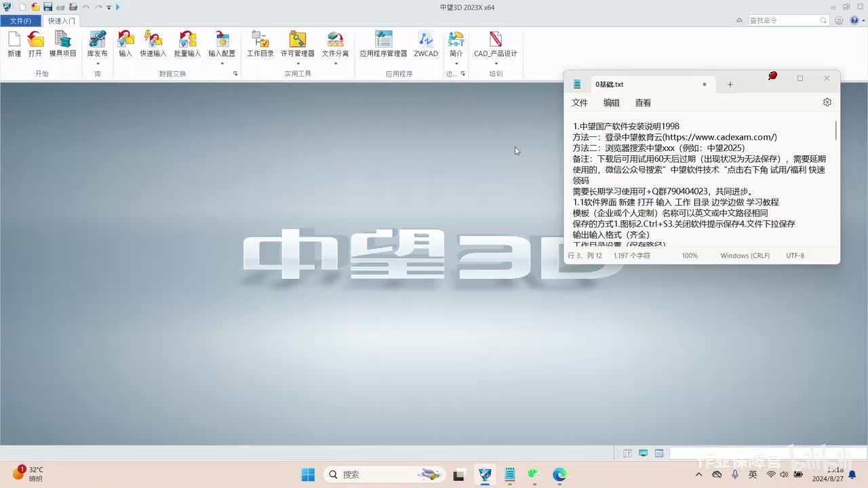Open quick access toolbar customize dropdown
The width and height of the screenshot is (868, 488).
[108, 7]
